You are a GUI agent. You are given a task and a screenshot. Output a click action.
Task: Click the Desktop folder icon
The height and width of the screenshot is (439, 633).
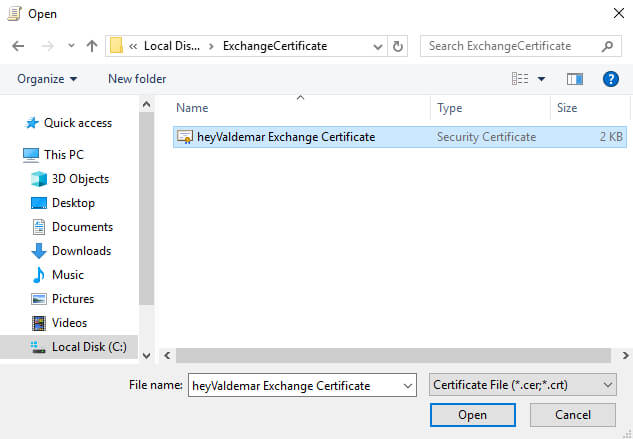[39, 203]
